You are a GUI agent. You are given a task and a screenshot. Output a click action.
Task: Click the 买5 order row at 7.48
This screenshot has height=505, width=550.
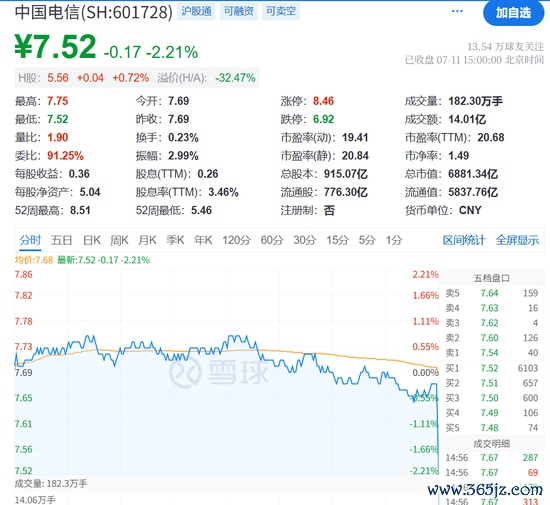[491, 428]
